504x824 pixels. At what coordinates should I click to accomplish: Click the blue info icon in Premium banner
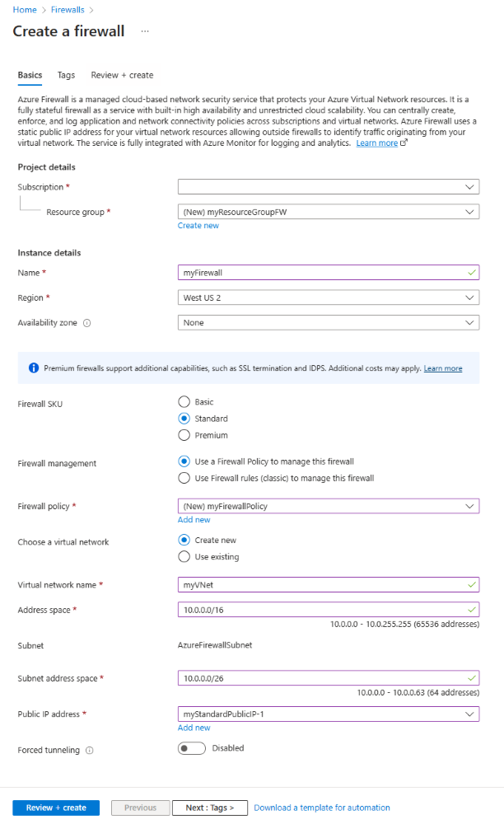(x=34, y=368)
